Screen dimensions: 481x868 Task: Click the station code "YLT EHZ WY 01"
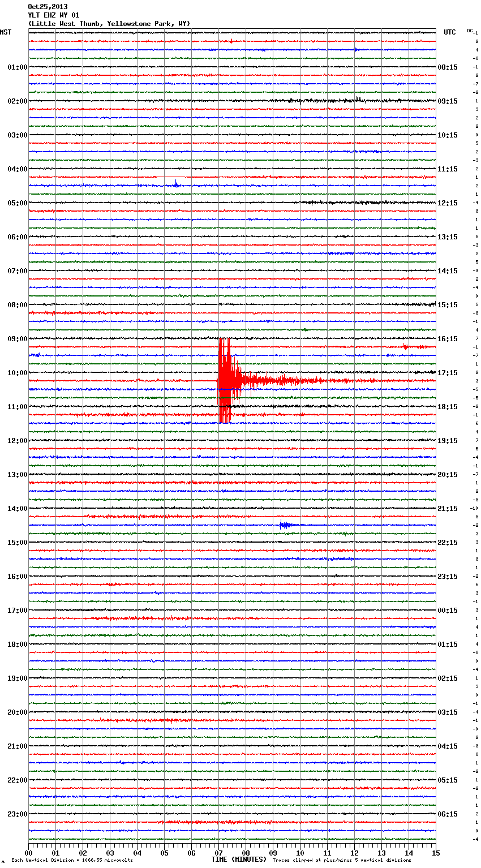(x=54, y=15)
